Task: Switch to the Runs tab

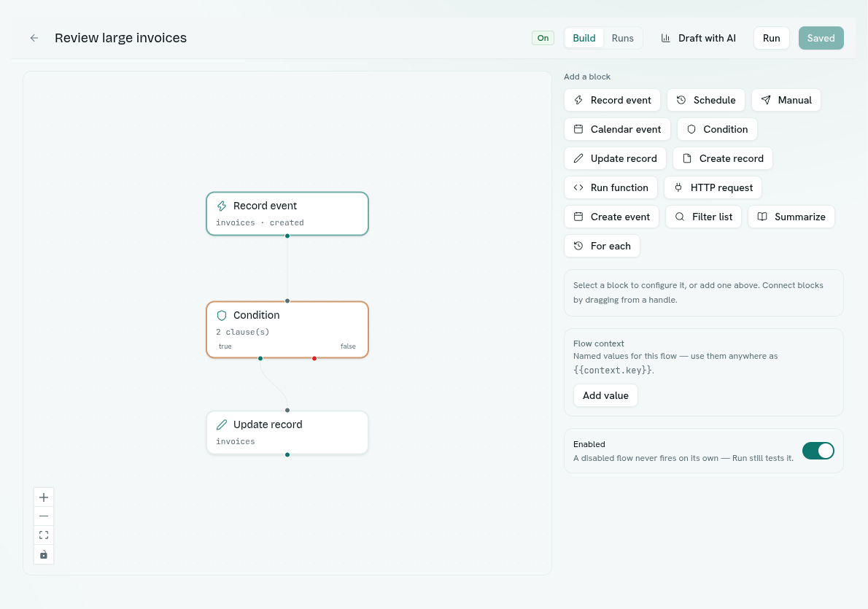Action: 622,38
